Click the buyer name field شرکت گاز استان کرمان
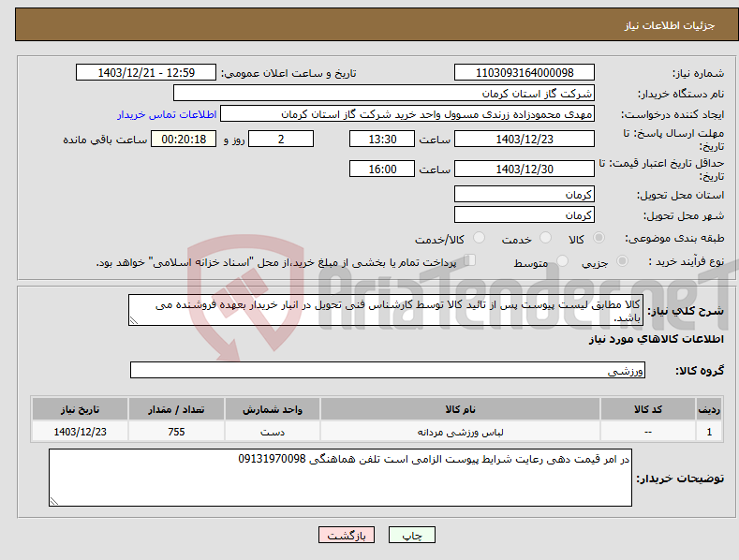 pyautogui.click(x=384, y=94)
